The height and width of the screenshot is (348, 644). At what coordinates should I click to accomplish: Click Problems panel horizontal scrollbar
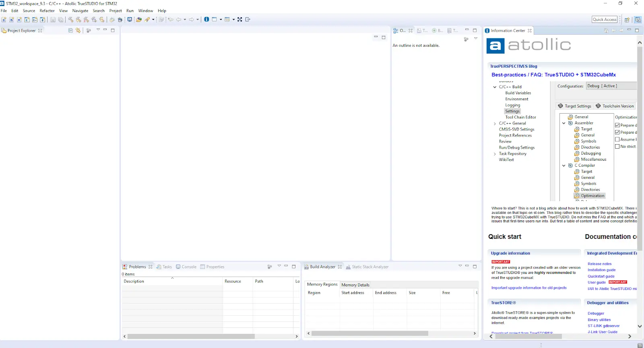[191, 336]
